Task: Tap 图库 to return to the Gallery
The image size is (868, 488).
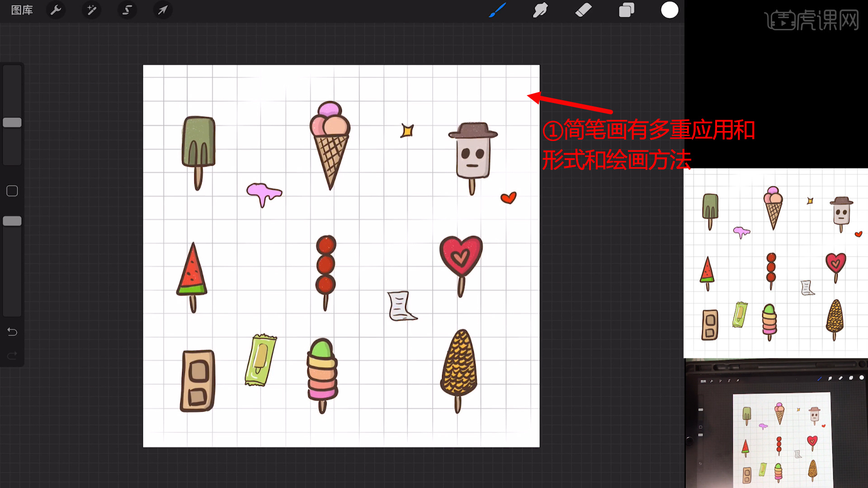Action: pyautogui.click(x=21, y=10)
